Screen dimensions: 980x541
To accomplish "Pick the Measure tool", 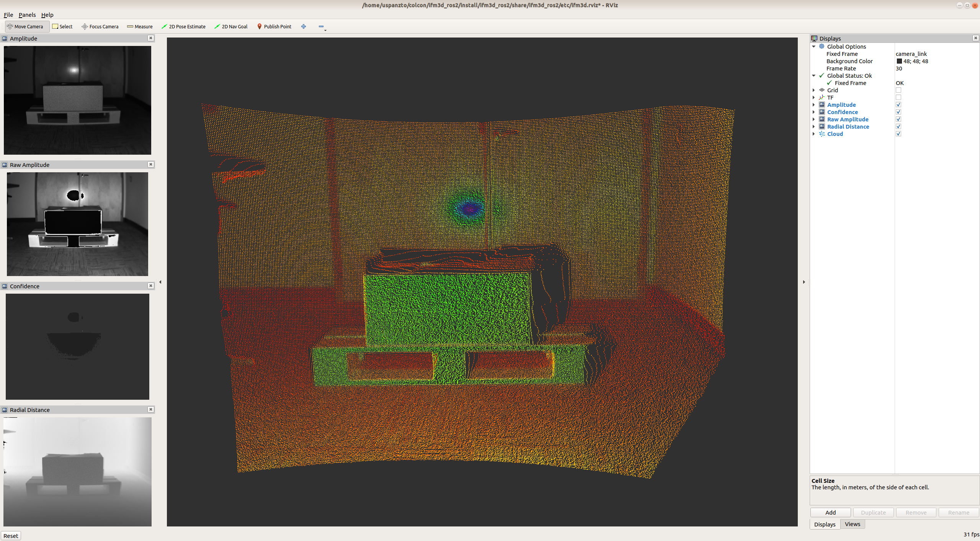I will [140, 26].
